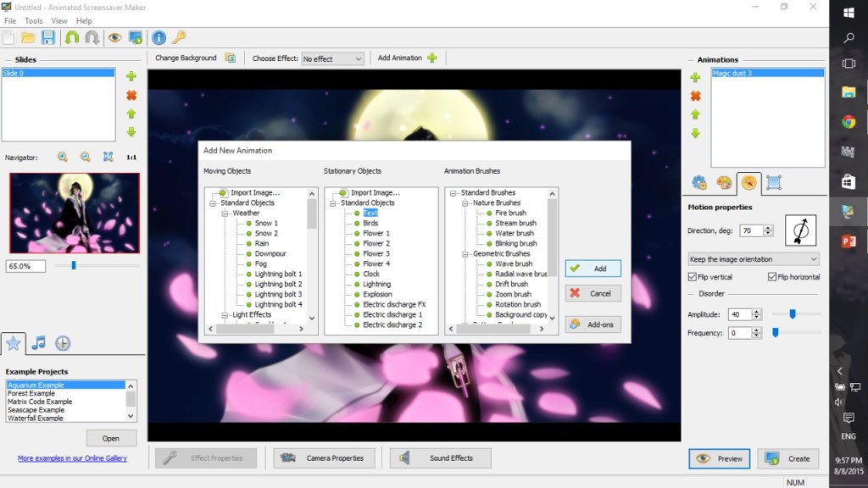Zoom out with the Navigator magnifier
Image resolution: width=868 pixels, height=488 pixels.
[x=86, y=157]
